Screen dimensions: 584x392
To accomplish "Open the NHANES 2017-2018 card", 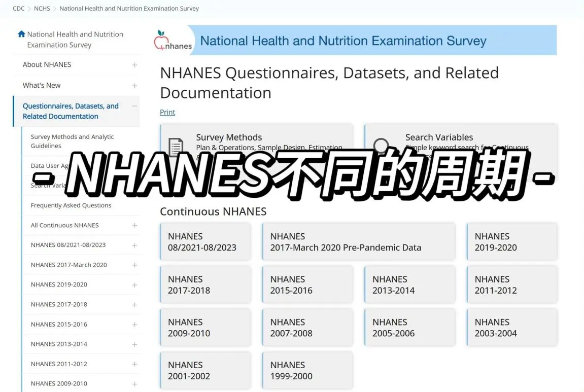I will coord(205,284).
